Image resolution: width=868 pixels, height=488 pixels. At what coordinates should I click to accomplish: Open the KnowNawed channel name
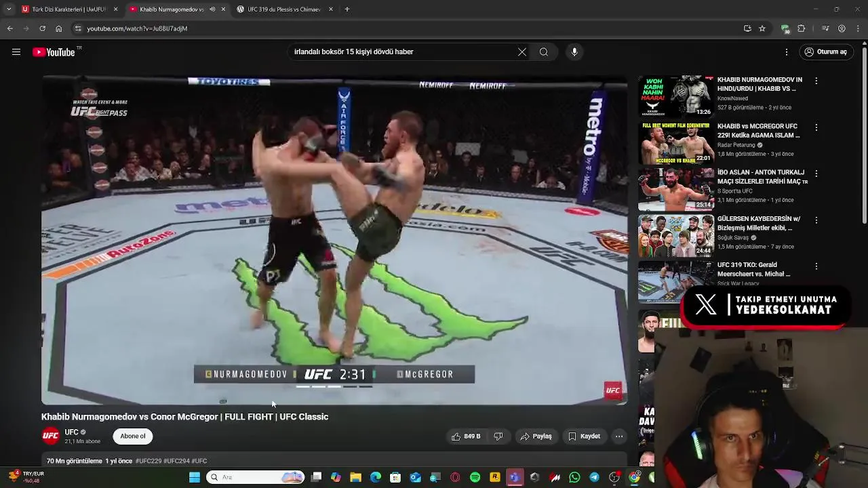[732, 99]
